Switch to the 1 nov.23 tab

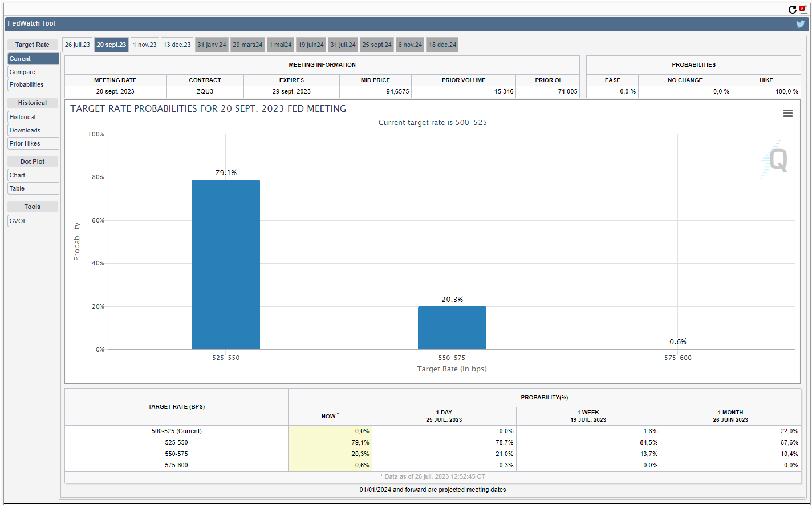coord(145,45)
